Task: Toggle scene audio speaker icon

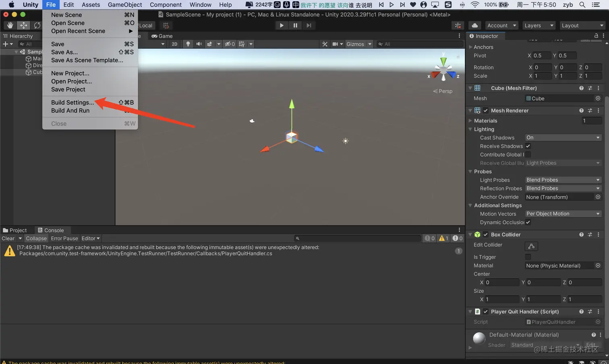Action: (199, 44)
